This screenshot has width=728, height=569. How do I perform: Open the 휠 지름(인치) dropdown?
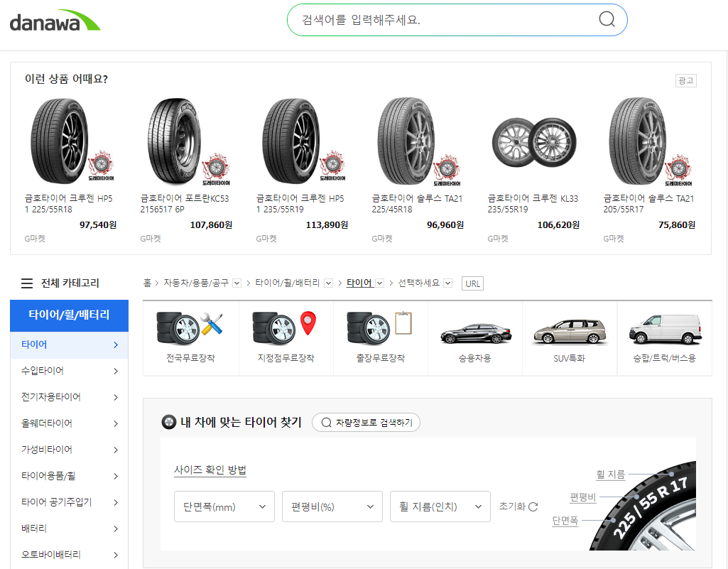coord(440,506)
